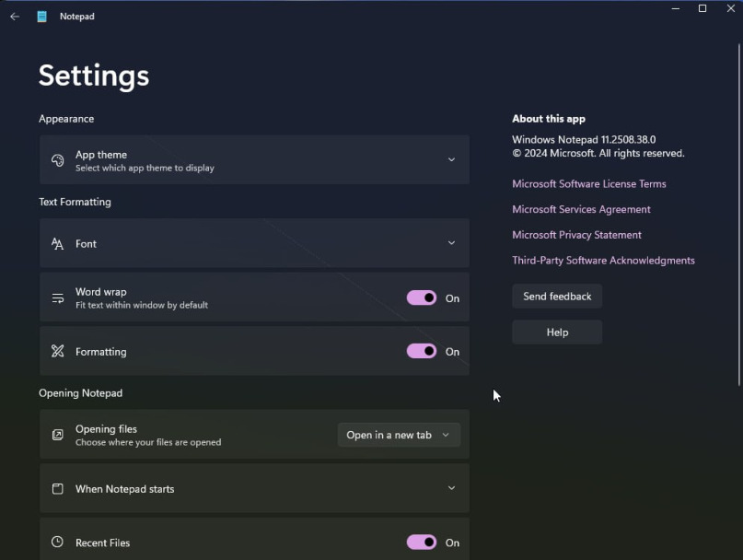The image size is (743, 560).
Task: Click the Opening files icon
Action: click(x=57, y=435)
